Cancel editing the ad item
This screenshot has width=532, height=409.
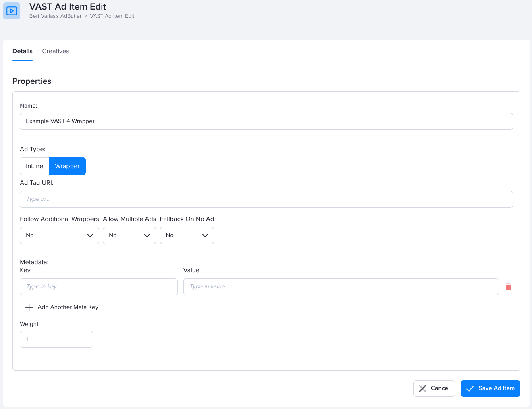coord(434,388)
